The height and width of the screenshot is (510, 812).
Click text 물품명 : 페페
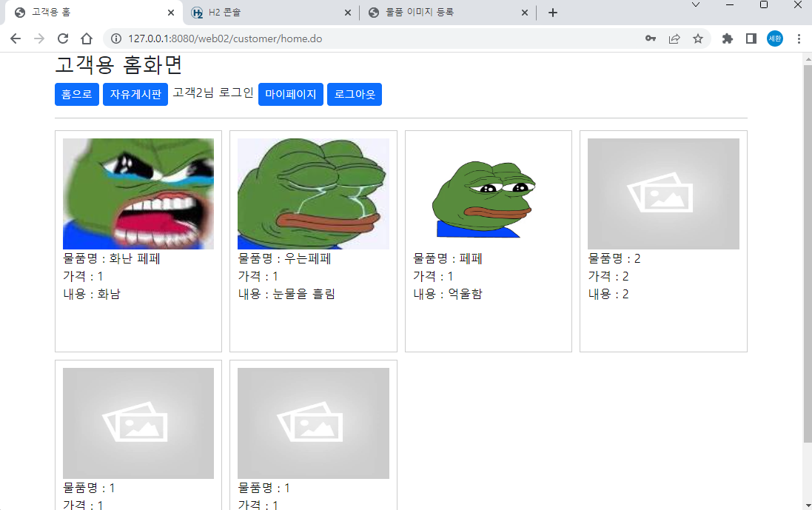coord(447,258)
